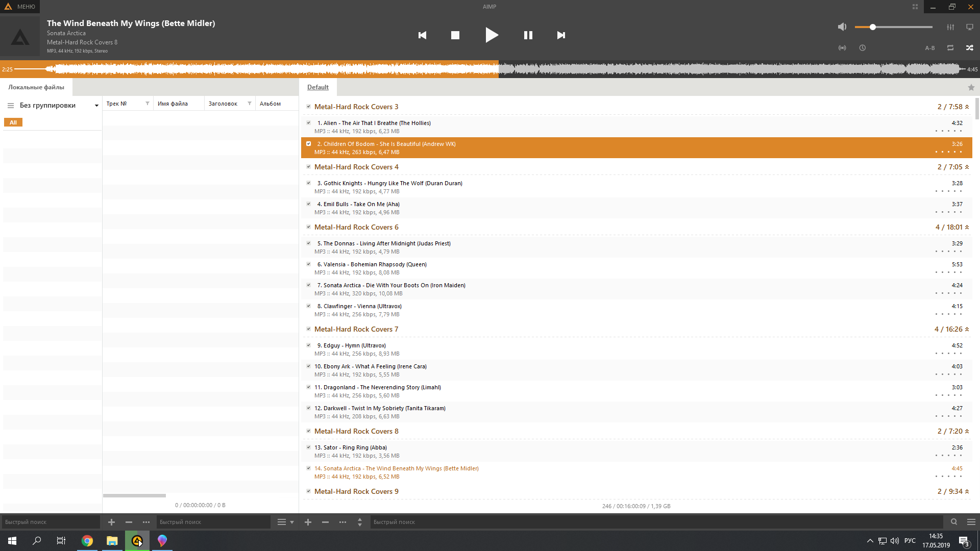This screenshot has width=980, height=551.
Task: Uncheck Valensia - Bohemian Rhapsody checkbox
Action: tap(308, 264)
